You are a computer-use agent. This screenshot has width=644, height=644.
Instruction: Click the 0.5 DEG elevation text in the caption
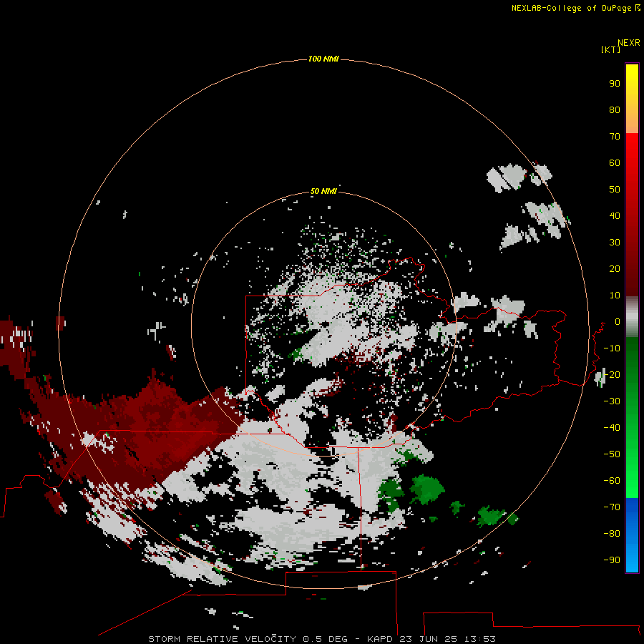[x=326, y=639]
